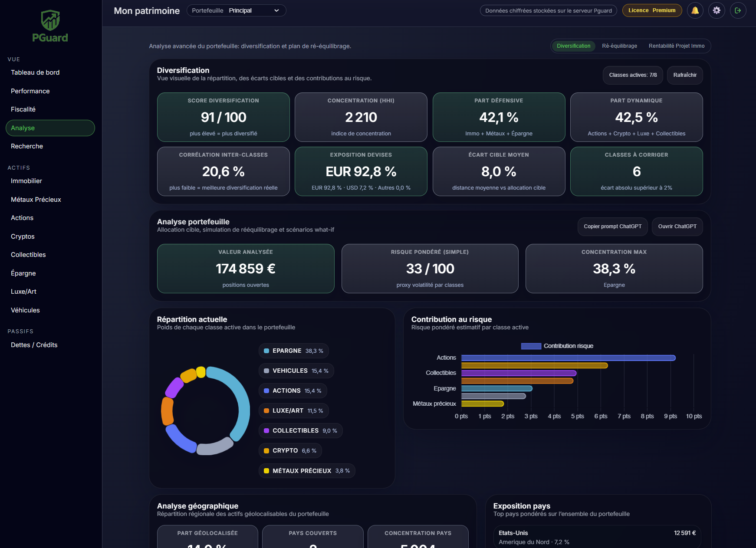Open the Rentabilité Projet Immo tab
The width and height of the screenshot is (756, 548).
click(677, 46)
